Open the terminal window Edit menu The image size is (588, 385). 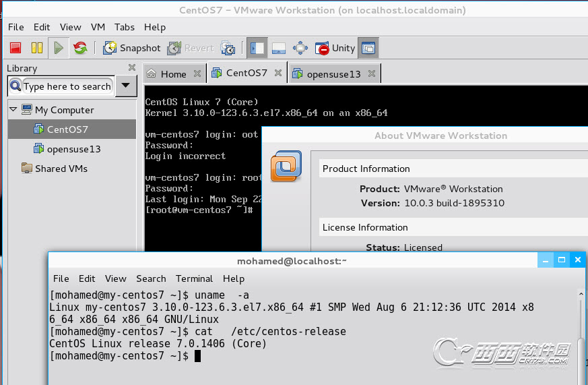tap(87, 278)
